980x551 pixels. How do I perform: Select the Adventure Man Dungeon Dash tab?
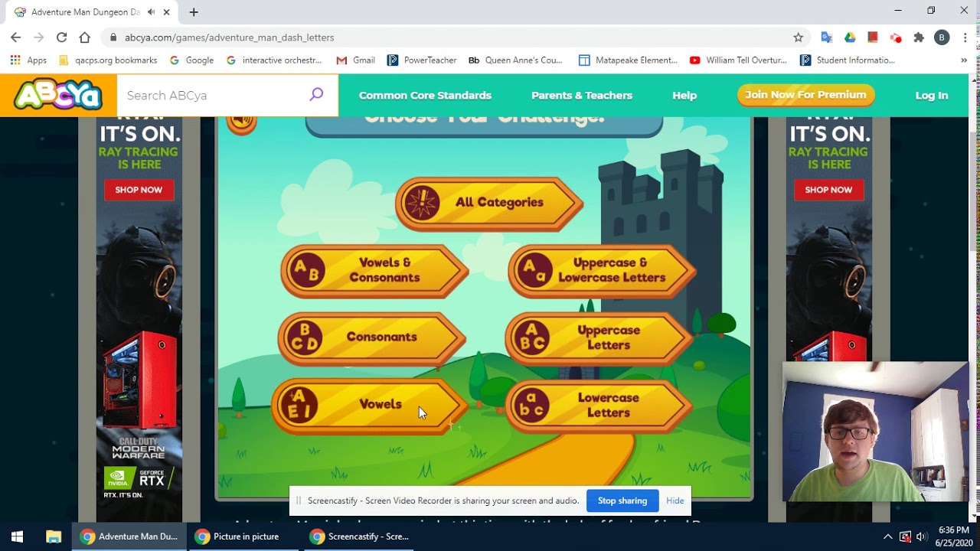point(92,12)
